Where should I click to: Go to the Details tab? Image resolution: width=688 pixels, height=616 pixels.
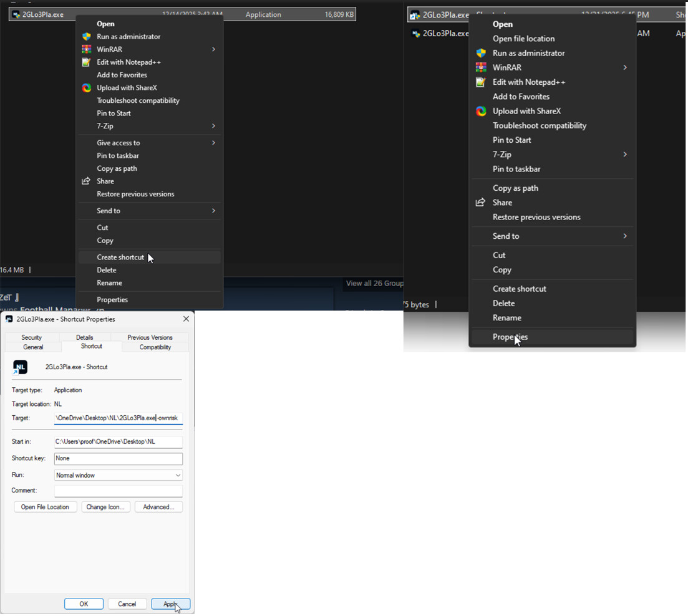tap(84, 337)
